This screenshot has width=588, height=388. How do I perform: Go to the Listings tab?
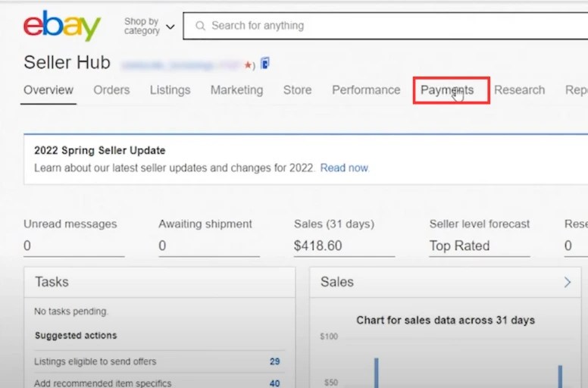click(170, 90)
